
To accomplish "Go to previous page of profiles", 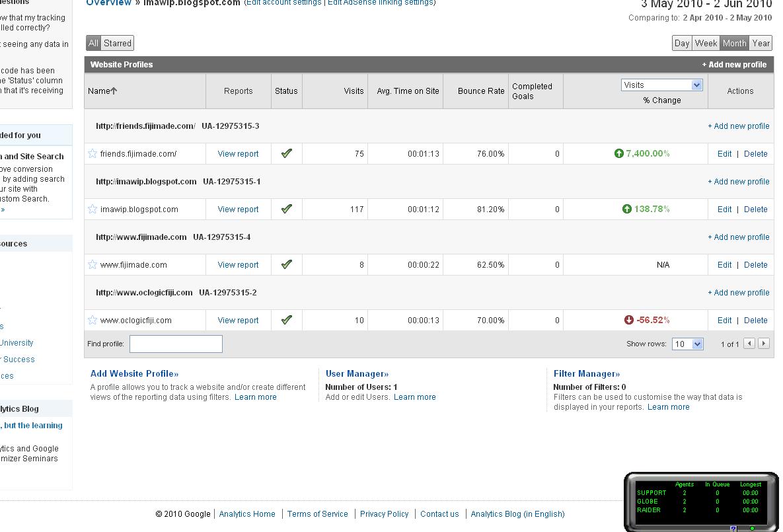I will [x=749, y=343].
